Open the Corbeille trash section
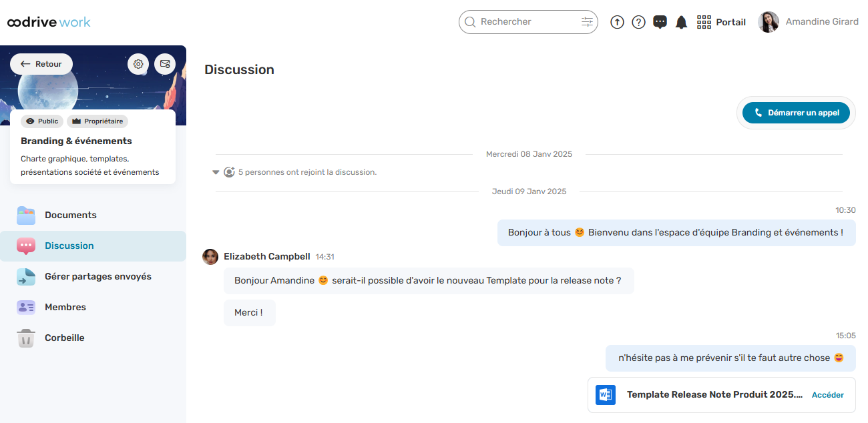Screen dimensions: 868x423 [x=64, y=338]
